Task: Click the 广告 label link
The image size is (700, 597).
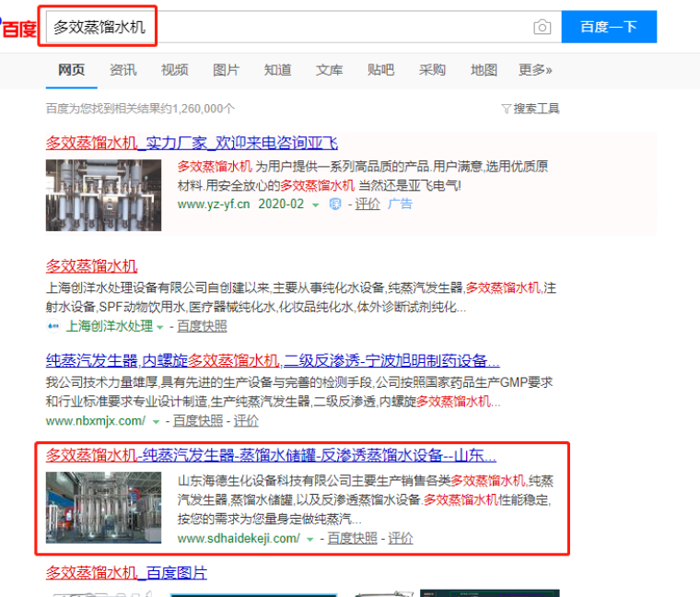Action: click(x=400, y=204)
